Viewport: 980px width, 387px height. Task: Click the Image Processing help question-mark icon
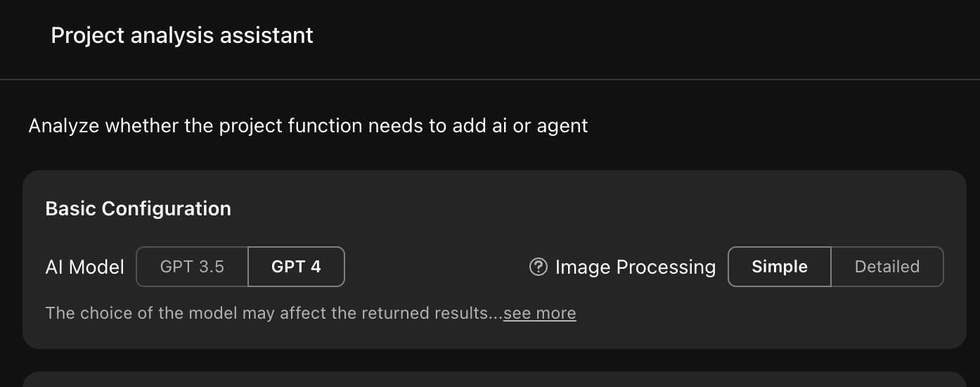(x=538, y=267)
